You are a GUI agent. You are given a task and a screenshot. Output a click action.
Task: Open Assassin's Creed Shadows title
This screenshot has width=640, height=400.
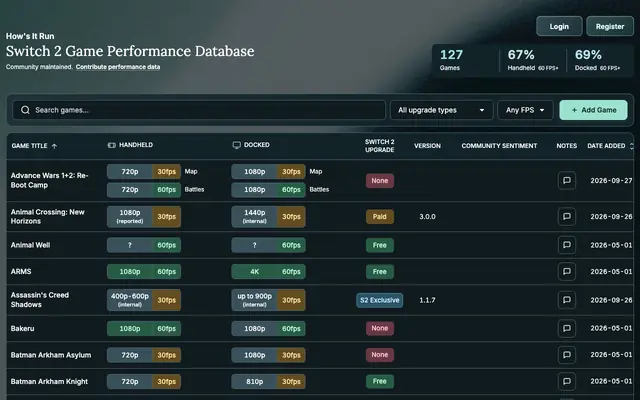click(x=40, y=300)
